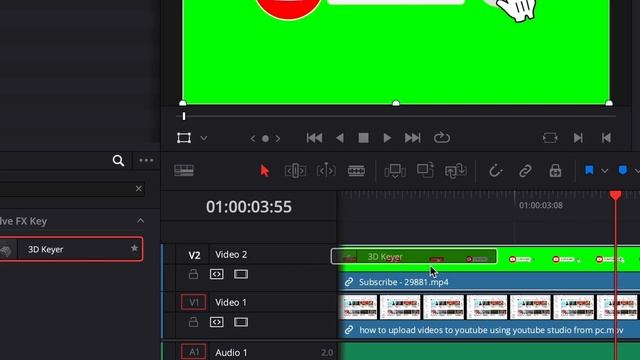Click the Video 1 track name
This screenshot has height=360, width=640.
click(231, 302)
